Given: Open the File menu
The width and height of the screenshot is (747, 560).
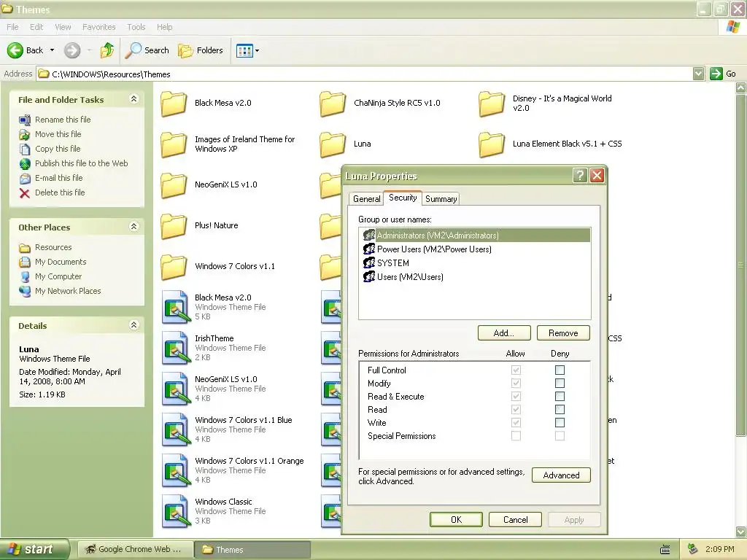Looking at the screenshot, I should 13,27.
